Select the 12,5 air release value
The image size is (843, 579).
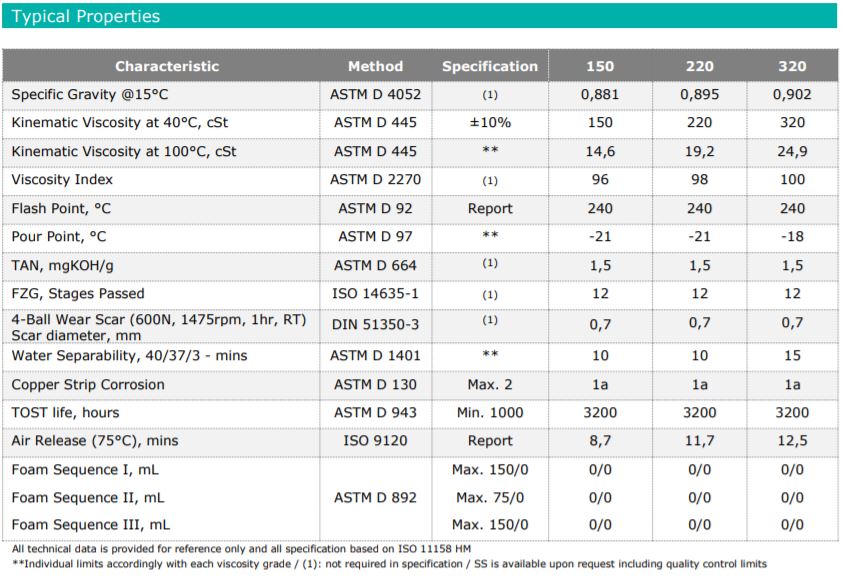point(792,440)
